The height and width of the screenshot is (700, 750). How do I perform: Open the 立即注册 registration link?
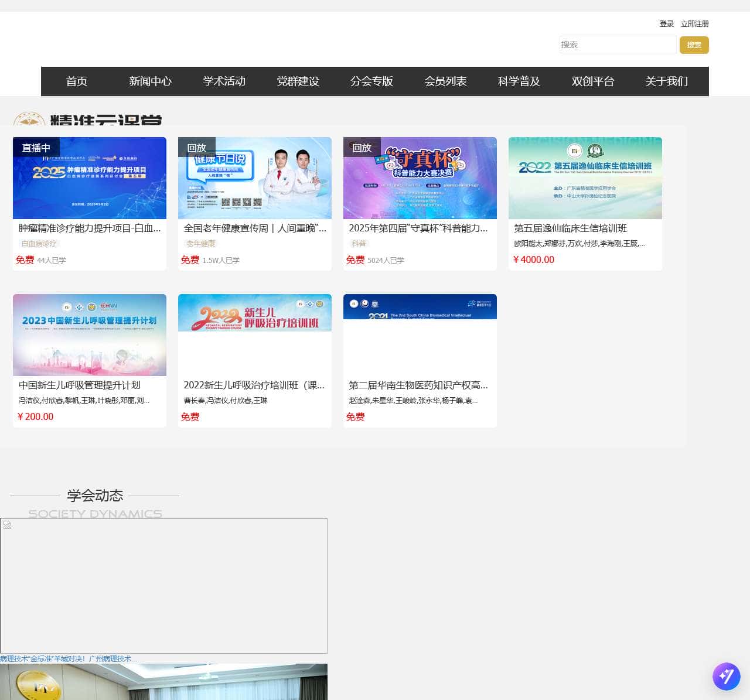(x=694, y=24)
